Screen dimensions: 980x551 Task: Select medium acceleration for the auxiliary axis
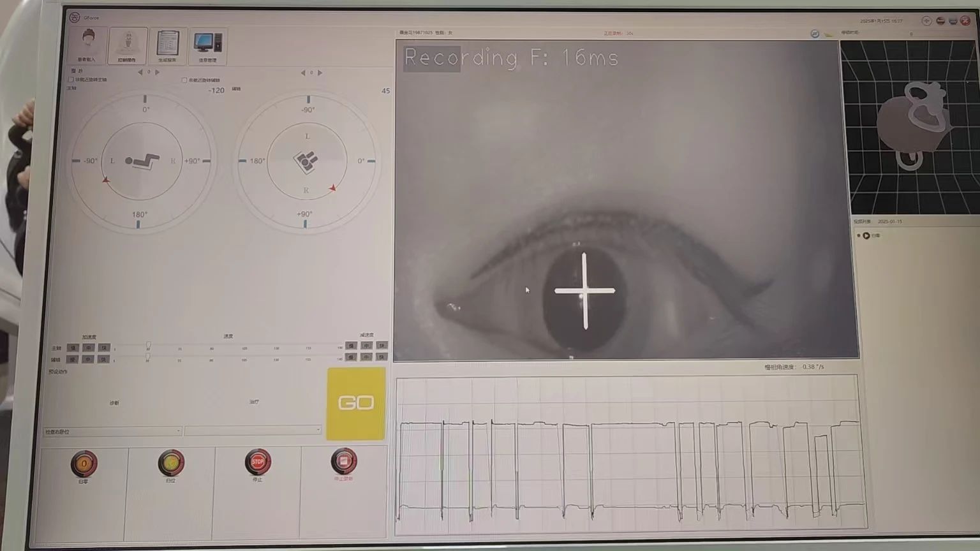(89, 360)
